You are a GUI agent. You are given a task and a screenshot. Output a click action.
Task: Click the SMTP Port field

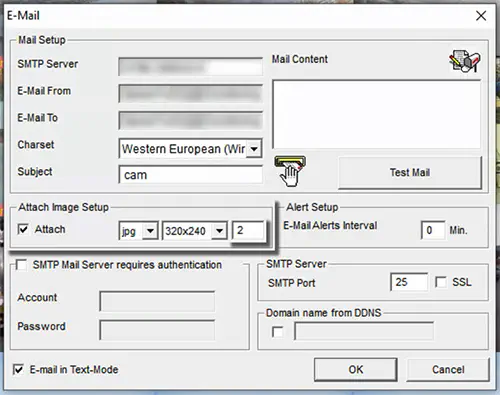click(409, 282)
